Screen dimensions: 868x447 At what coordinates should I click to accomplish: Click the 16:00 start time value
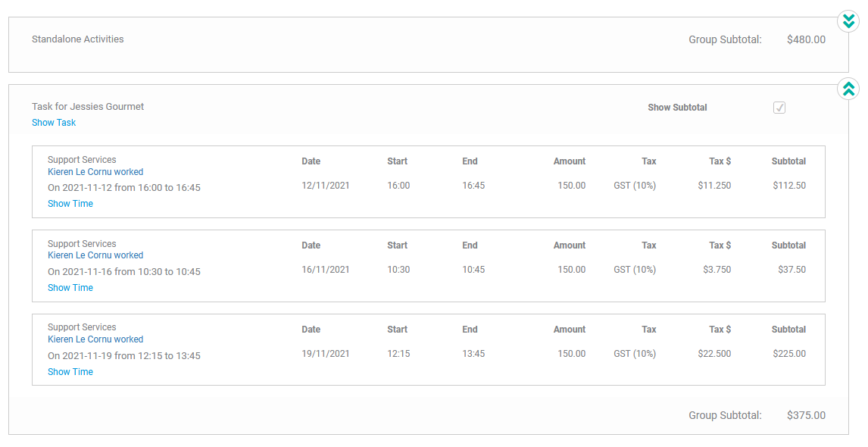click(x=398, y=186)
